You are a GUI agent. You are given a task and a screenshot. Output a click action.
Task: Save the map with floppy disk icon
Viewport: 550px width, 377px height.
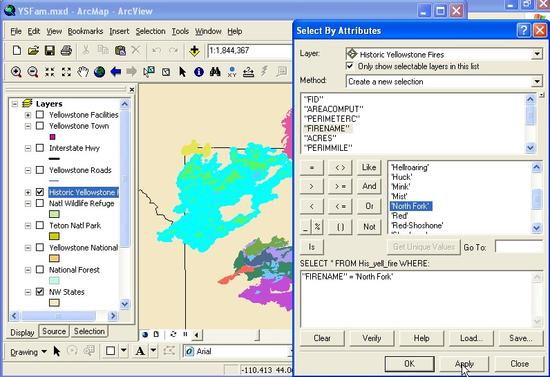coord(49,51)
